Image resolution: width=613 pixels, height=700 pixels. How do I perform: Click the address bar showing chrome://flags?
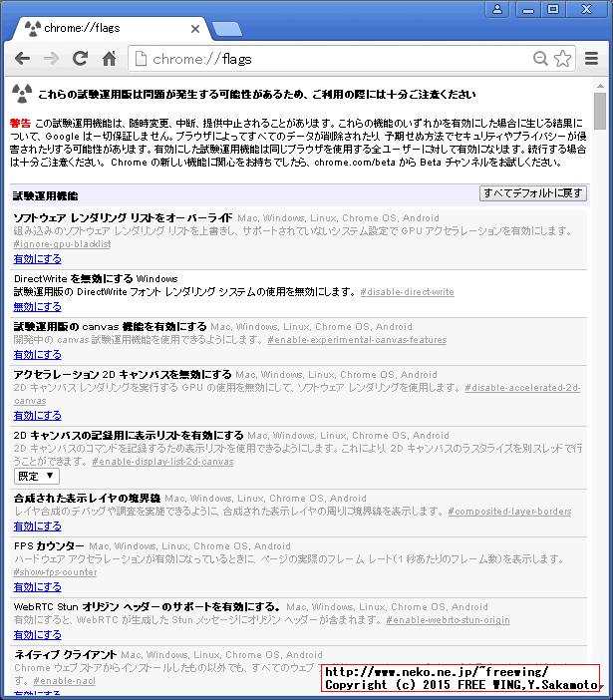[x=330, y=59]
